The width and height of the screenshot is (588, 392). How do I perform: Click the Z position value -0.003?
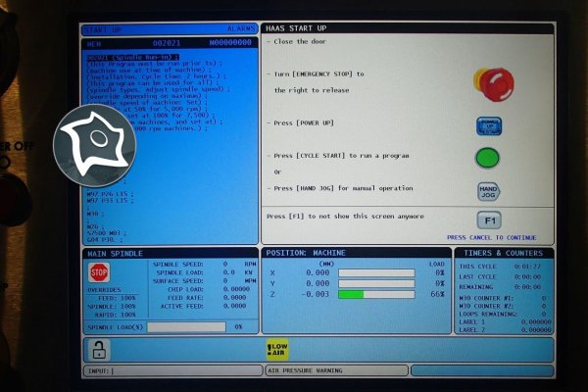(316, 294)
